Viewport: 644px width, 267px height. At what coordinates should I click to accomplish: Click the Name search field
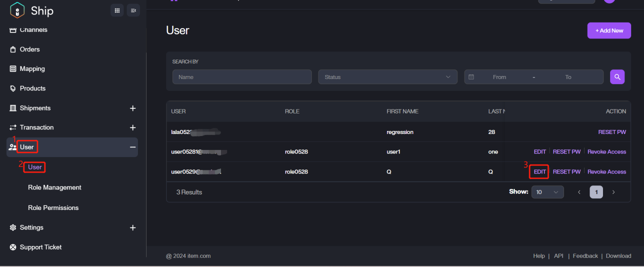(242, 77)
